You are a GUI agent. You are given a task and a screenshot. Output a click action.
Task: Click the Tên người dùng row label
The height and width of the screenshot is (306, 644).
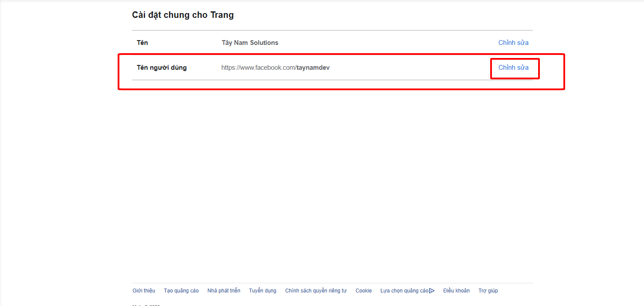click(162, 68)
